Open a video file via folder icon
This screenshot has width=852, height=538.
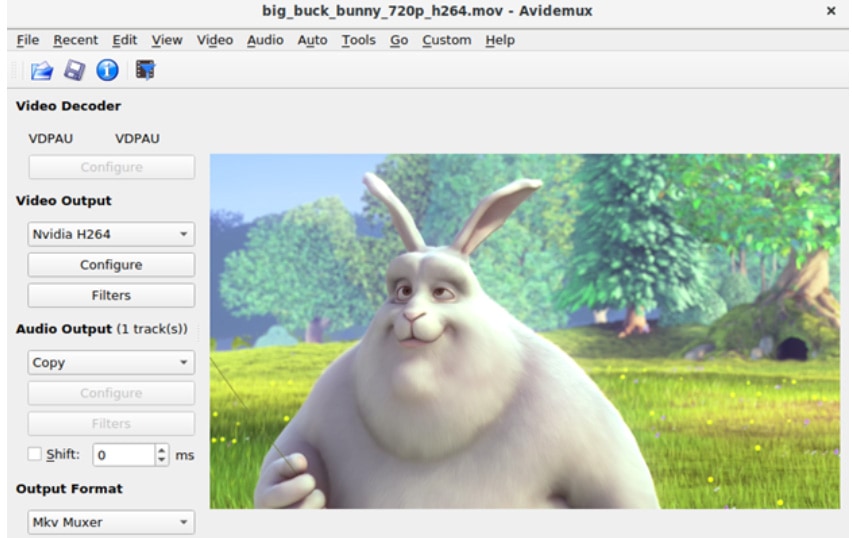42,70
